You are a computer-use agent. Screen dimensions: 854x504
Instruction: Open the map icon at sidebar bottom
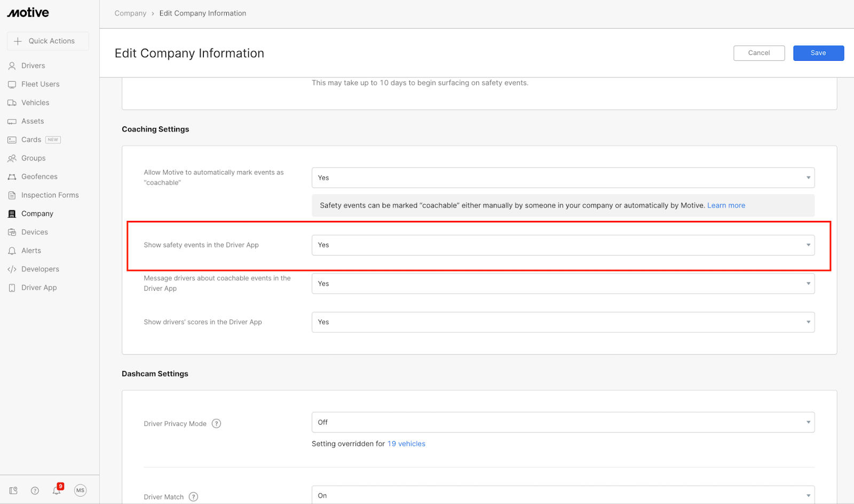point(13,491)
